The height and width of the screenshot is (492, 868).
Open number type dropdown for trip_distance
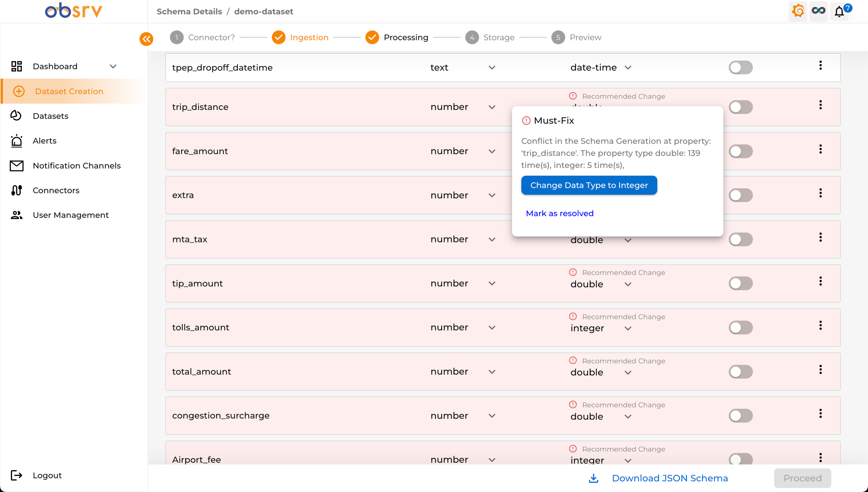463,107
